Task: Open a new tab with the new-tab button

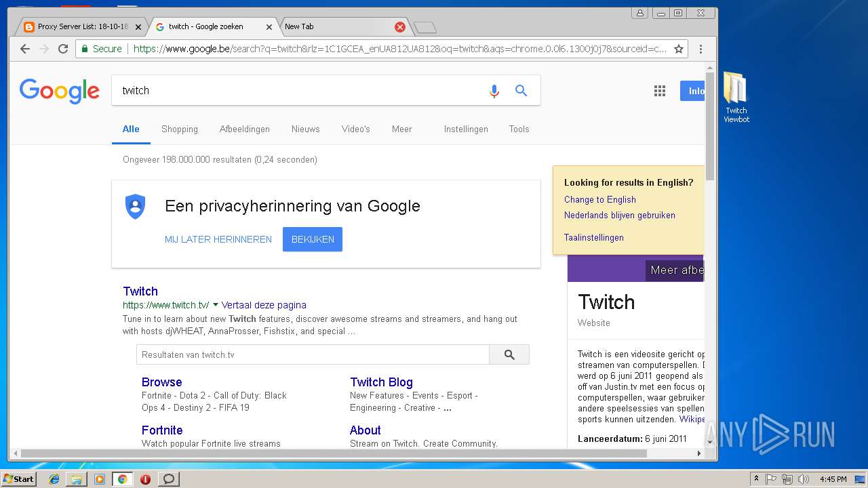Action: (425, 28)
